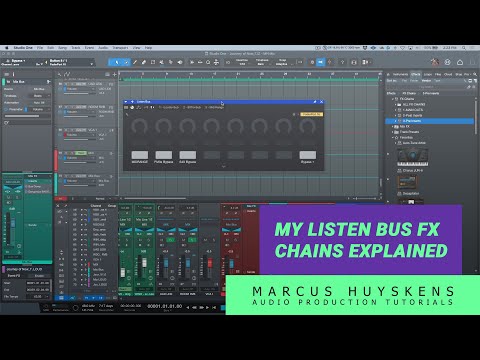Select the Eraser tool in the toolbar

[x=144, y=62]
